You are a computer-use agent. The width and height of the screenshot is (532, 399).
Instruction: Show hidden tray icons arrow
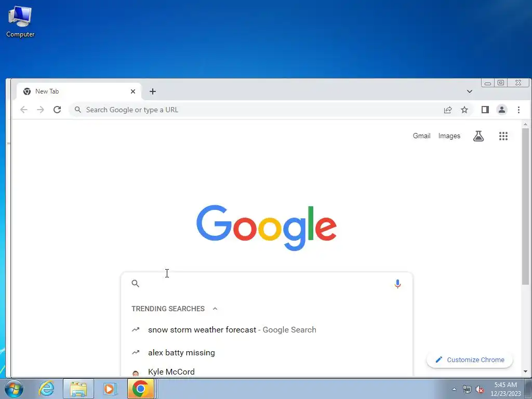tap(454, 389)
